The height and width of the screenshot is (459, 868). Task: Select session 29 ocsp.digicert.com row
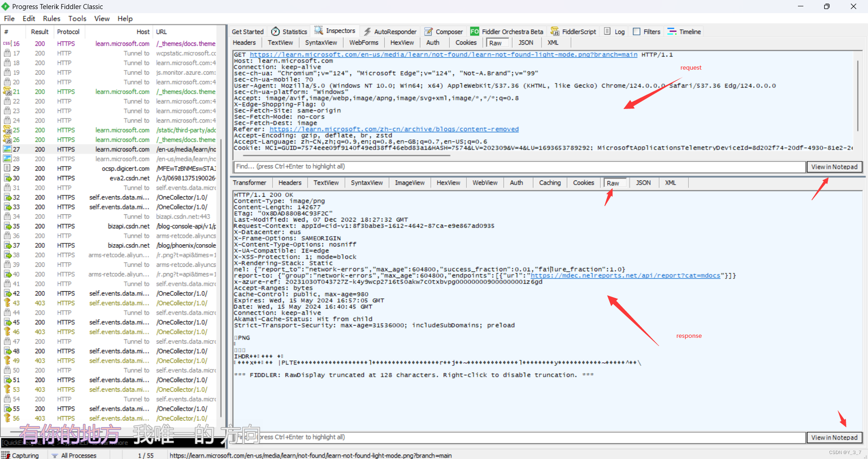click(109, 168)
